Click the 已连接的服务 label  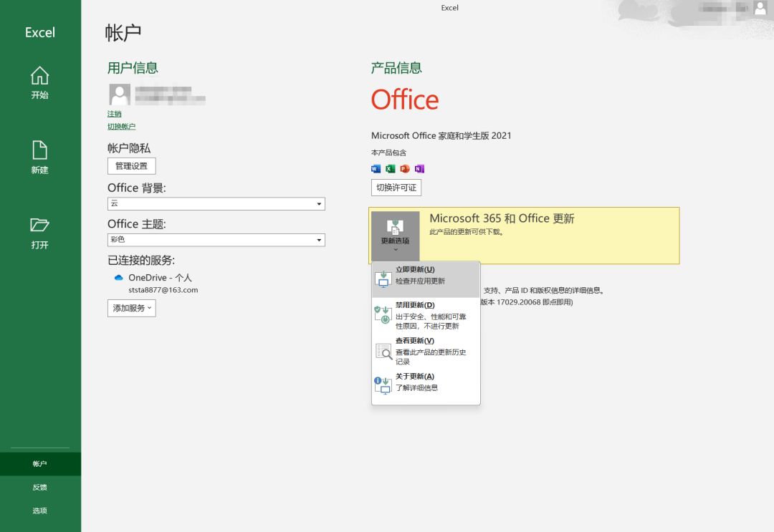(x=141, y=261)
